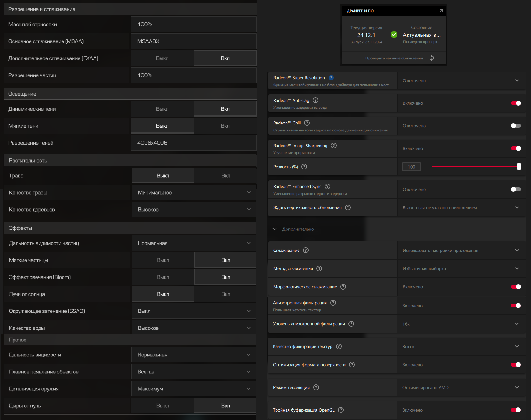Image resolution: width=531 pixels, height=420 pixels.
Task: Open help for Radeon Anti-Lag
Action: (315, 100)
